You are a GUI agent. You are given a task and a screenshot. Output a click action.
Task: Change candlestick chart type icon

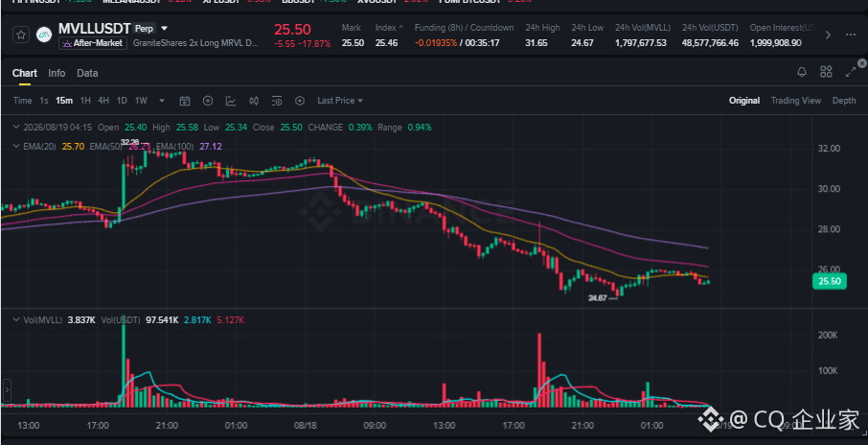point(254,101)
